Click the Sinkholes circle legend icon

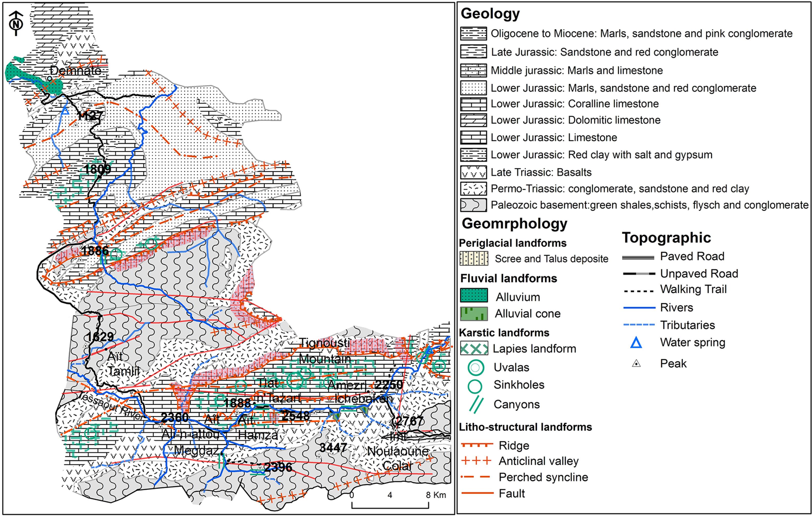(475, 386)
